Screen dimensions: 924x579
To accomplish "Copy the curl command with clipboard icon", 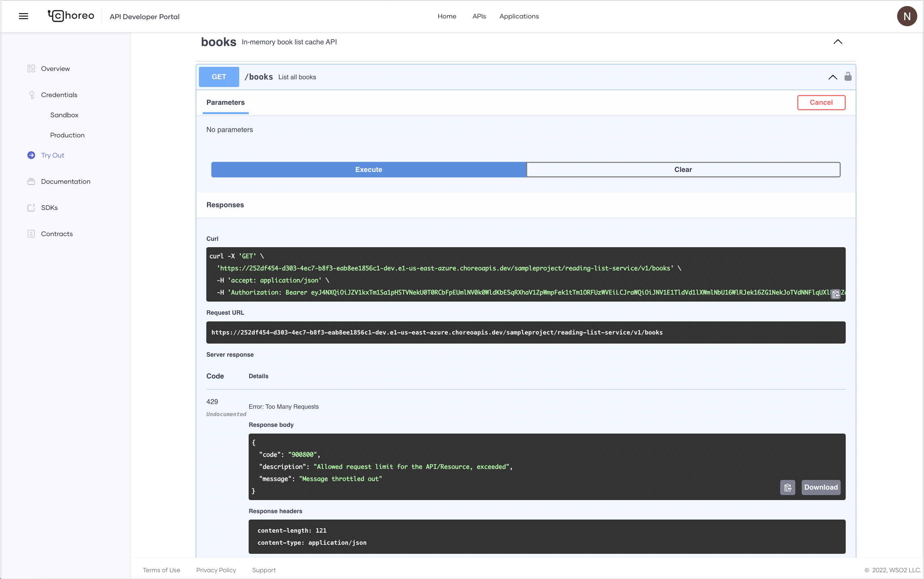I will (836, 294).
